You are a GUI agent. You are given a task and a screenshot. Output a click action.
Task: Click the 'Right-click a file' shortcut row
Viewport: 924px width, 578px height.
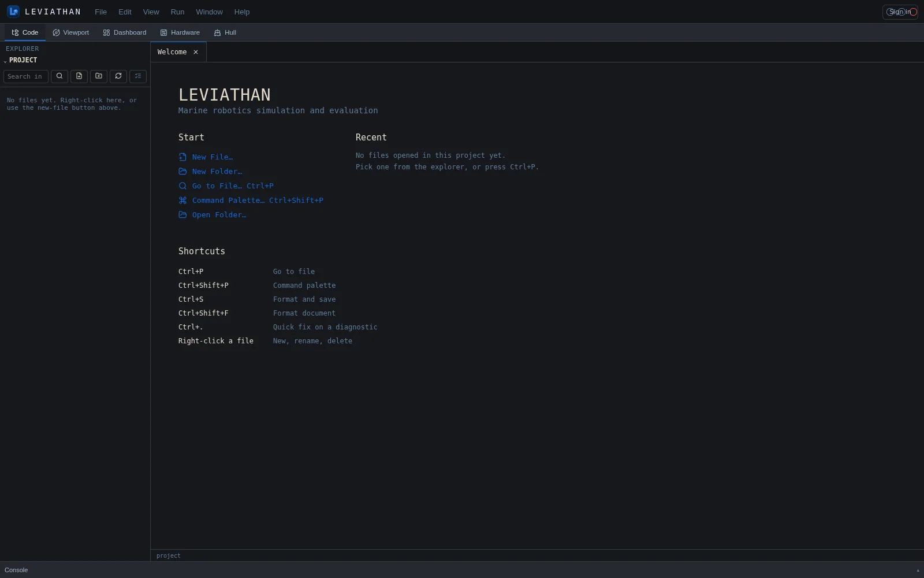(x=266, y=341)
